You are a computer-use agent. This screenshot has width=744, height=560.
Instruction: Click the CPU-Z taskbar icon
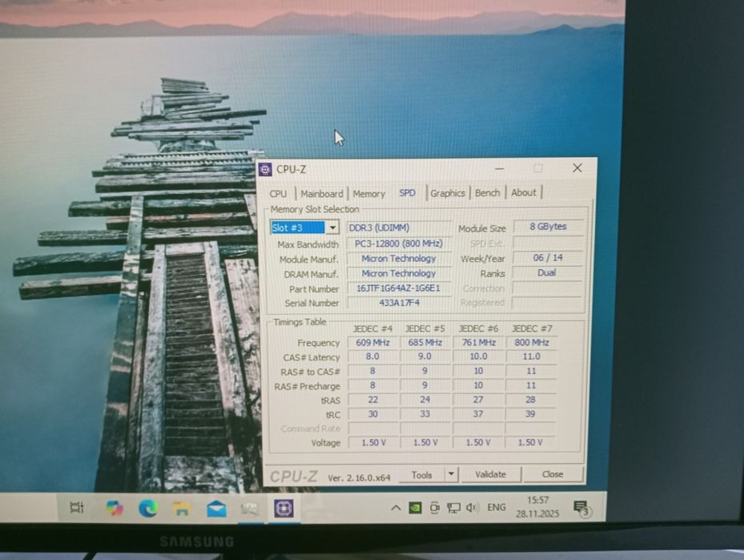[x=284, y=508]
